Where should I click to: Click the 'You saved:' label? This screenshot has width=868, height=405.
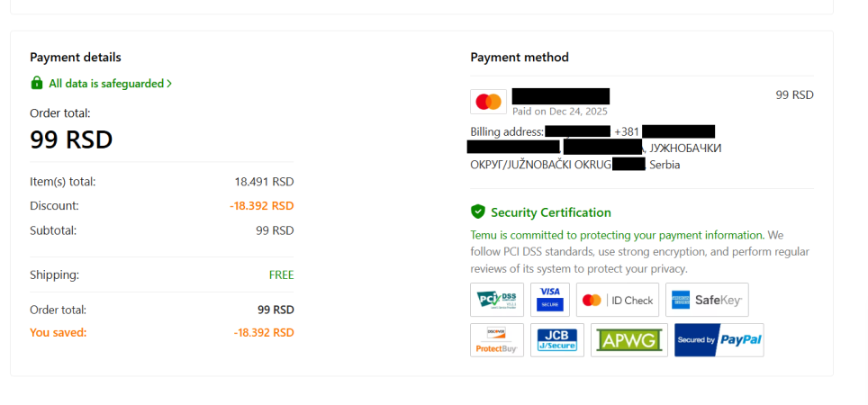[59, 332]
